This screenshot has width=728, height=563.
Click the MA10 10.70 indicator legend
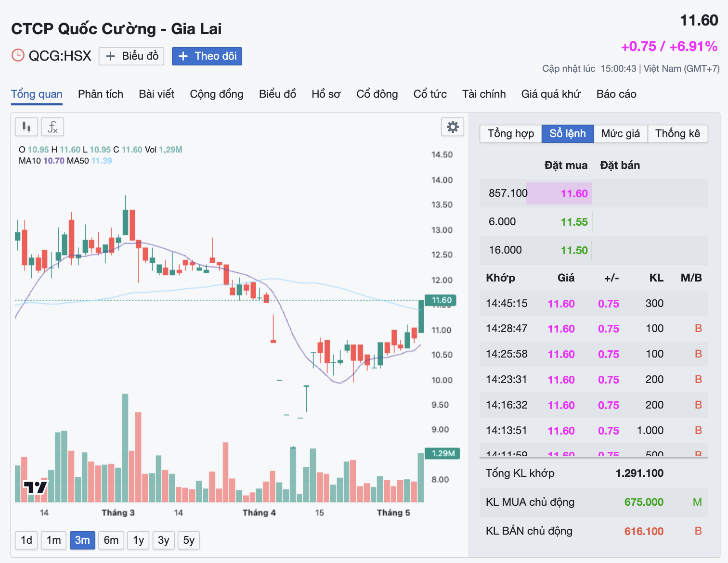click(41, 161)
